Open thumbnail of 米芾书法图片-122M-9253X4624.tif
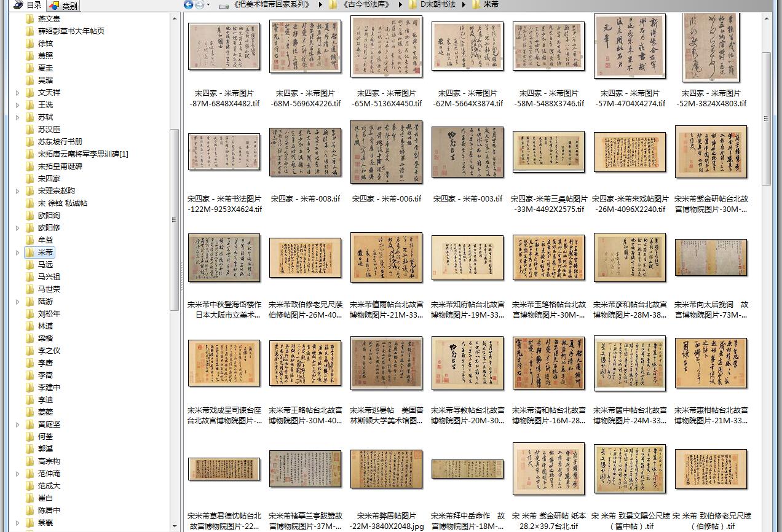Viewport: 782px width, 532px height. (x=224, y=152)
